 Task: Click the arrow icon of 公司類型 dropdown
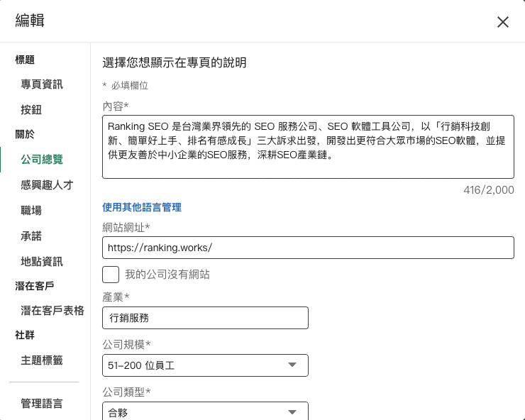tap(292, 411)
